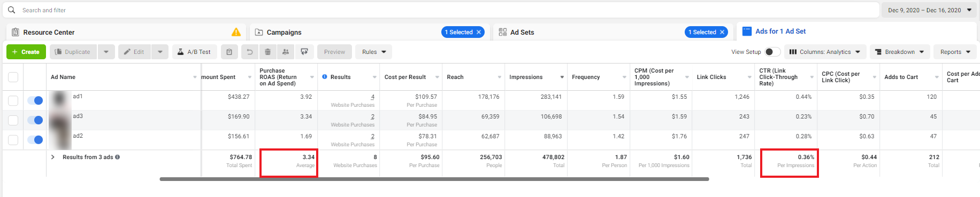Select the Ads for 1 Ad Set tab
Viewport: 980px width, 197px height.
pyautogui.click(x=780, y=31)
